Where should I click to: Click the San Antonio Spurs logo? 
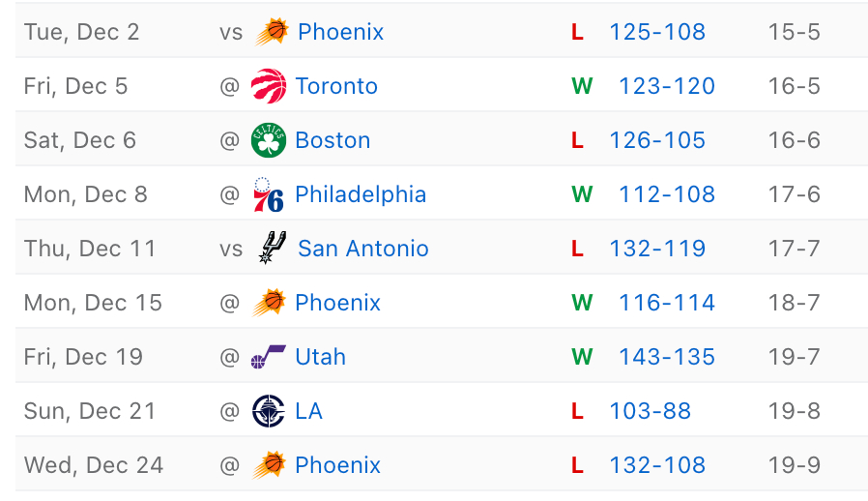271,249
